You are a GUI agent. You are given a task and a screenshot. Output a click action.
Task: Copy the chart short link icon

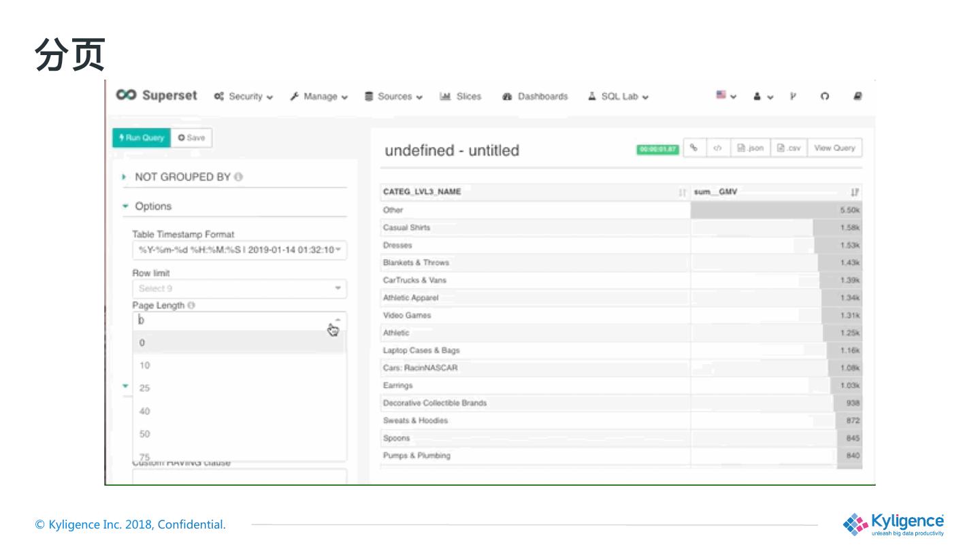[x=693, y=148]
